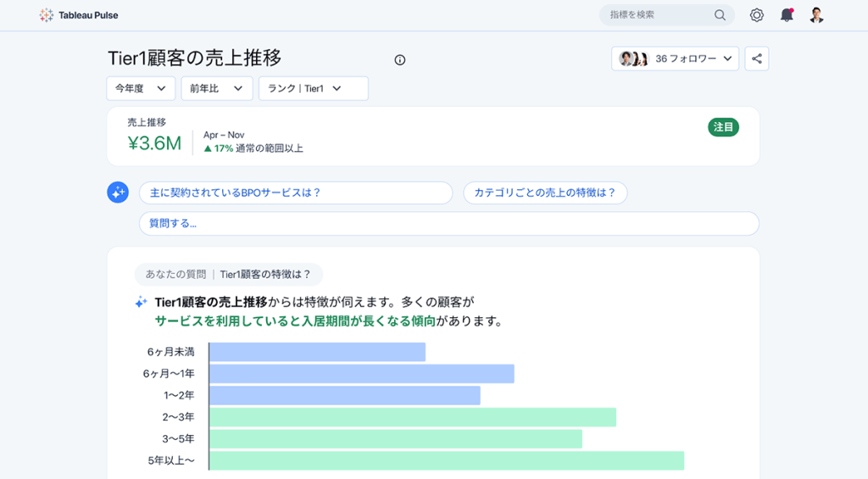Viewport: 868px width, 479px height.
Task: Click the search magnifier icon
Action: tap(720, 15)
